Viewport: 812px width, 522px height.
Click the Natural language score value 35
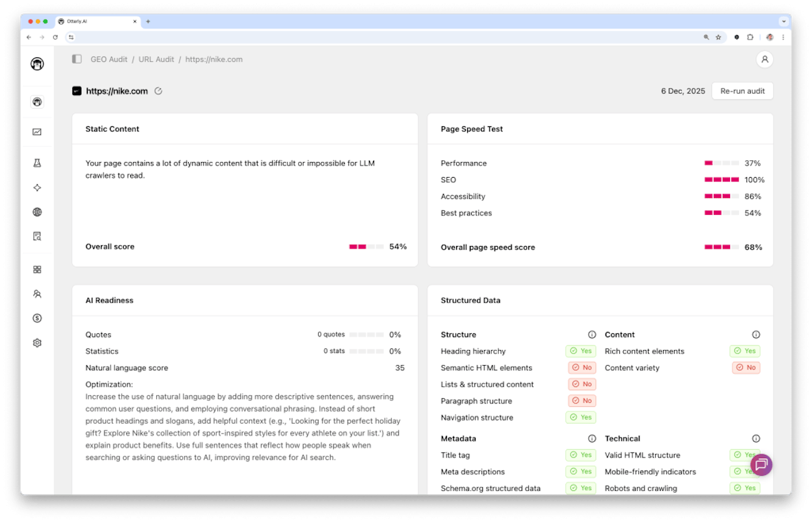pyautogui.click(x=400, y=368)
